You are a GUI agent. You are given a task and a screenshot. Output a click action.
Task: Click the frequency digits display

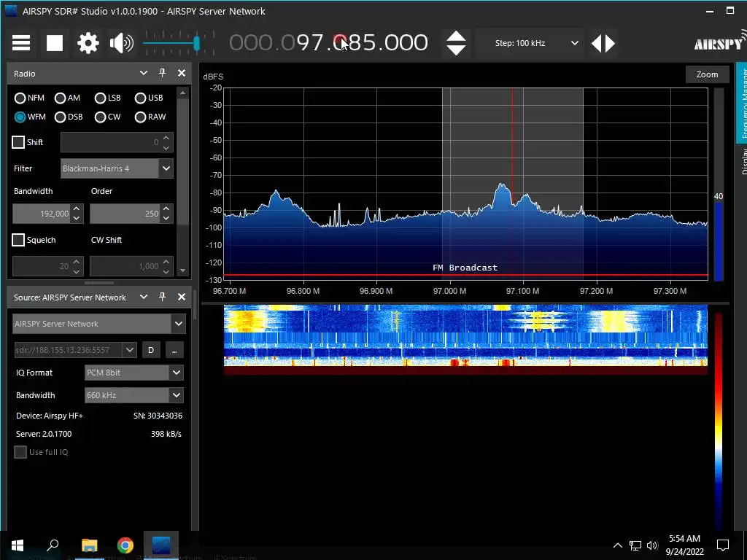point(329,43)
